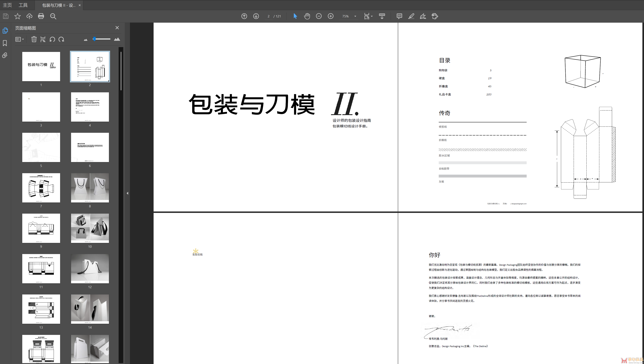
Task: Click the extract pages icon
Action: [43, 39]
